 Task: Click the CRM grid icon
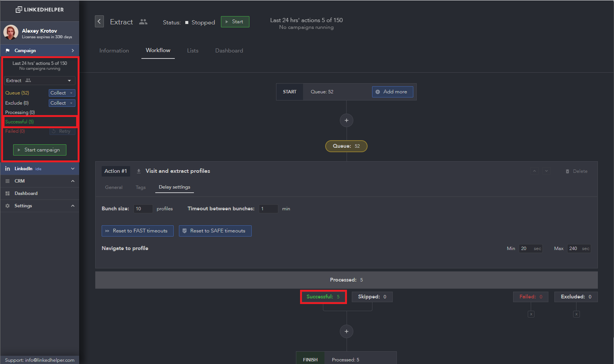tap(8, 181)
